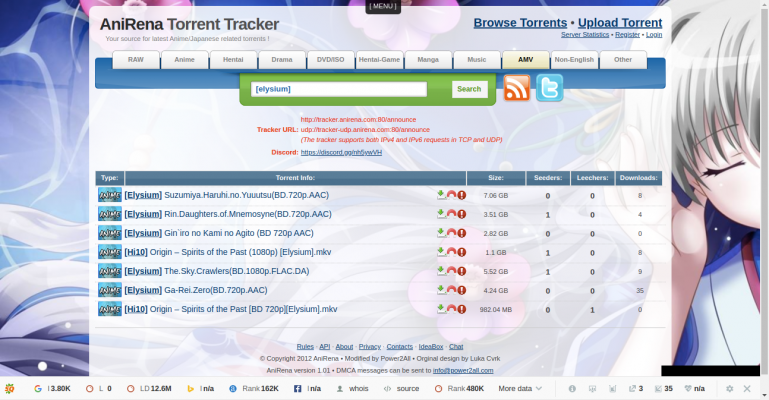The height and width of the screenshot is (400, 769).
Task: Click the RSS feed icon
Action: click(x=516, y=89)
